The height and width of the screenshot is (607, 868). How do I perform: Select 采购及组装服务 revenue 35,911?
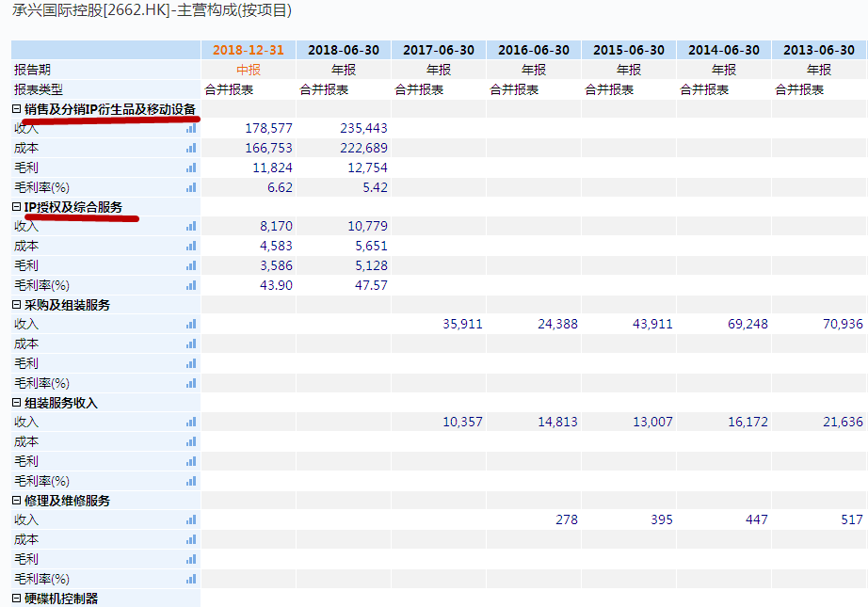tap(463, 325)
